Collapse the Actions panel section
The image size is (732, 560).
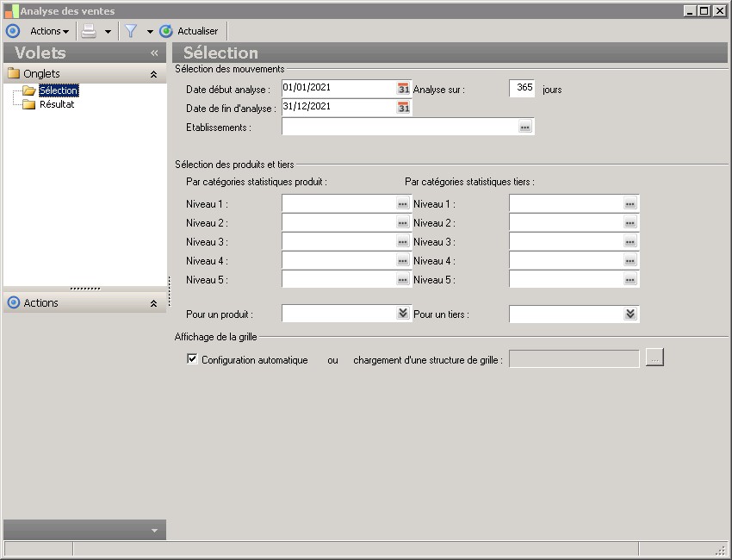[x=153, y=303]
